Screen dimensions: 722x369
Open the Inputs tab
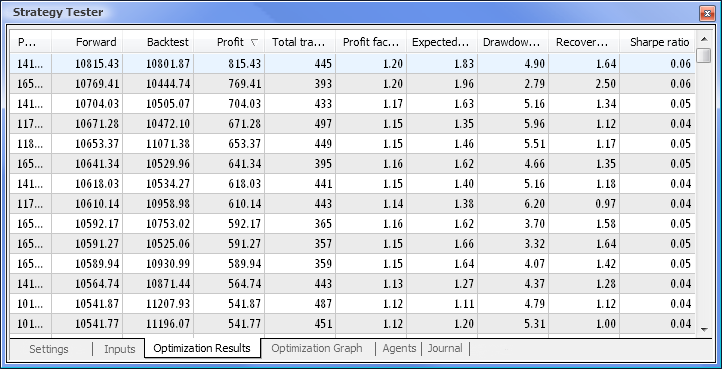pos(120,349)
